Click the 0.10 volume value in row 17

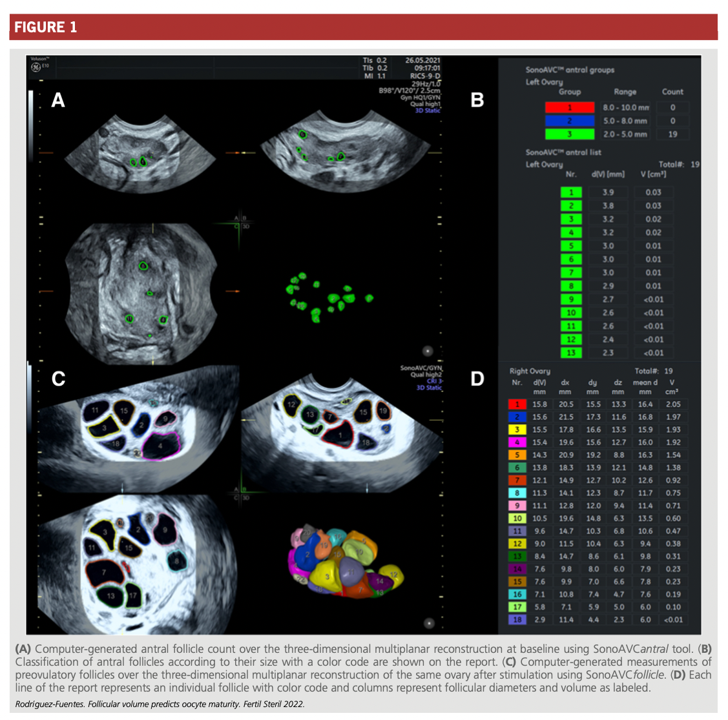tap(672, 607)
